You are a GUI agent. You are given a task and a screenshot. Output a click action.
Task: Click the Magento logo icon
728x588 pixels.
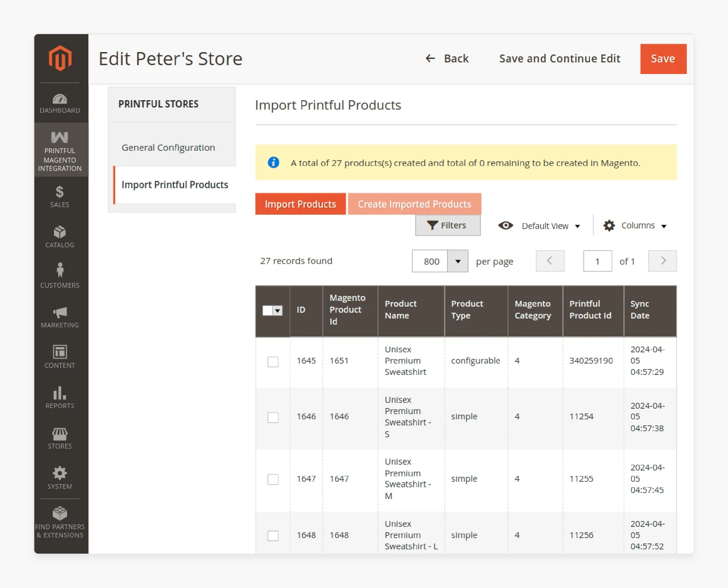[60, 58]
